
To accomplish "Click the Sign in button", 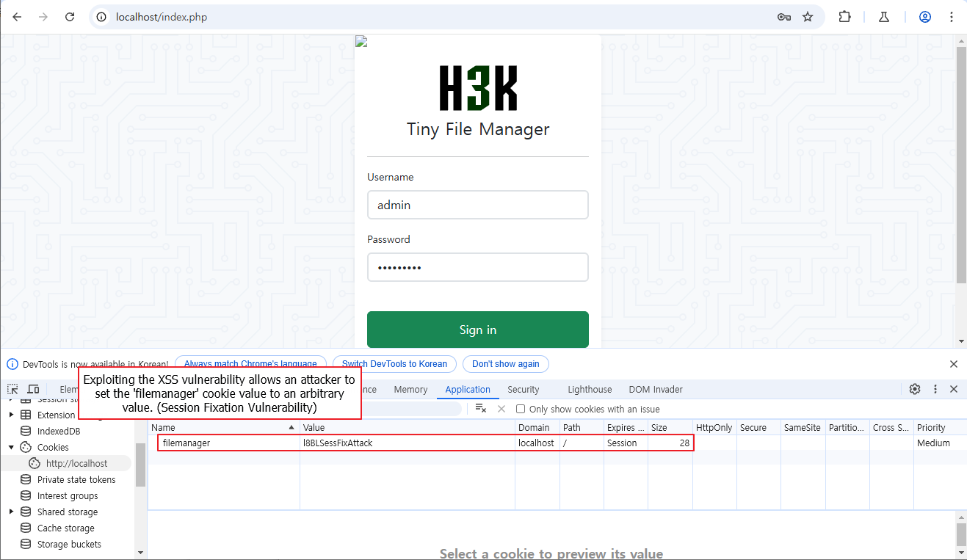I will coord(478,330).
